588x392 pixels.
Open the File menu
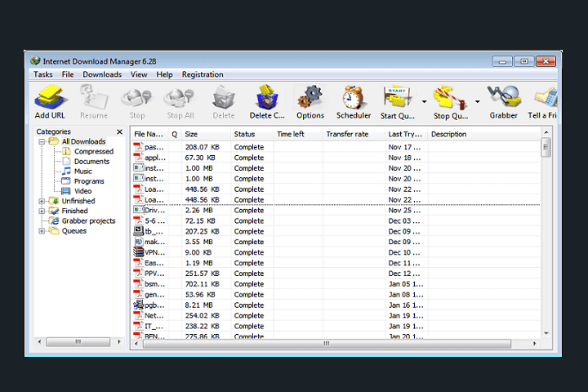[68, 74]
